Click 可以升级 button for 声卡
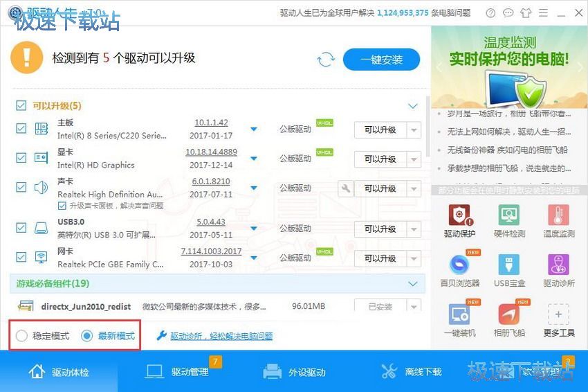Image resolution: width=588 pixels, height=392 pixels. pos(380,188)
